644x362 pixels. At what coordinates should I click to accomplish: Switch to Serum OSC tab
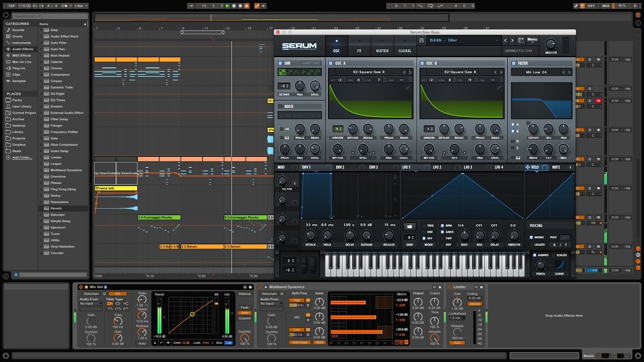click(x=337, y=46)
